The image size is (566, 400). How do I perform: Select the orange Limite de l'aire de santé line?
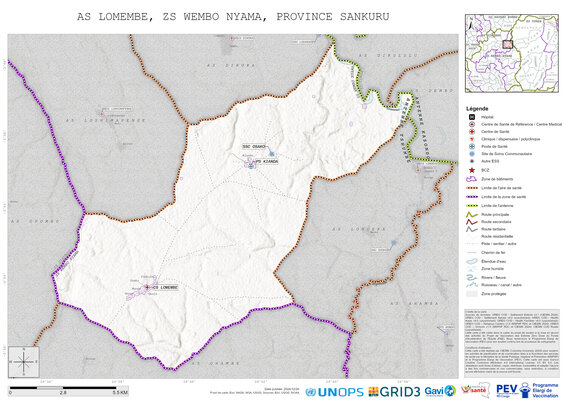coord(471,188)
